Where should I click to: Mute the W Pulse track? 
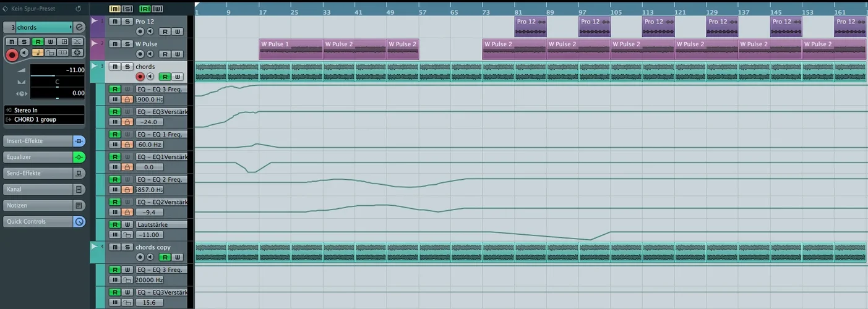pyautogui.click(x=114, y=44)
